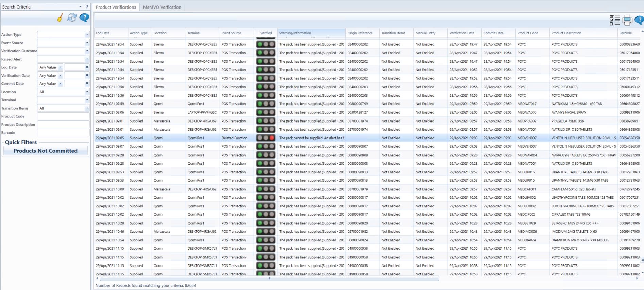Open help icon beside the printer
The image size is (644, 290).
pos(639,20)
